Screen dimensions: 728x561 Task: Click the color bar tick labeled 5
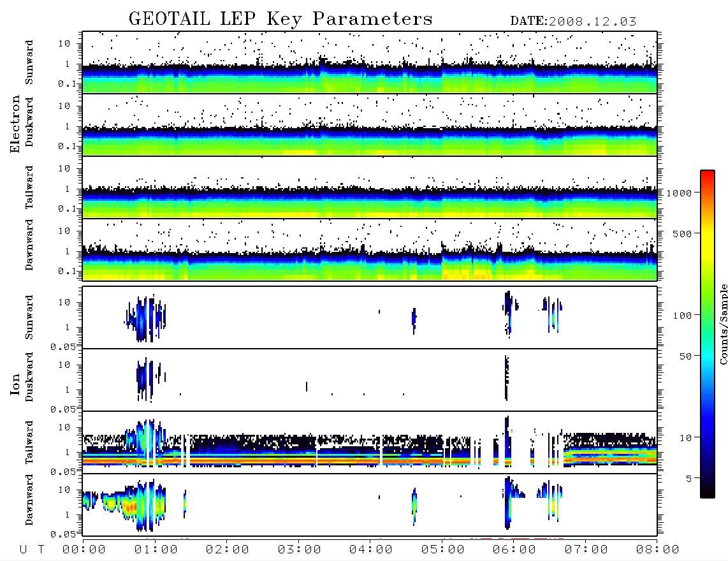click(689, 479)
